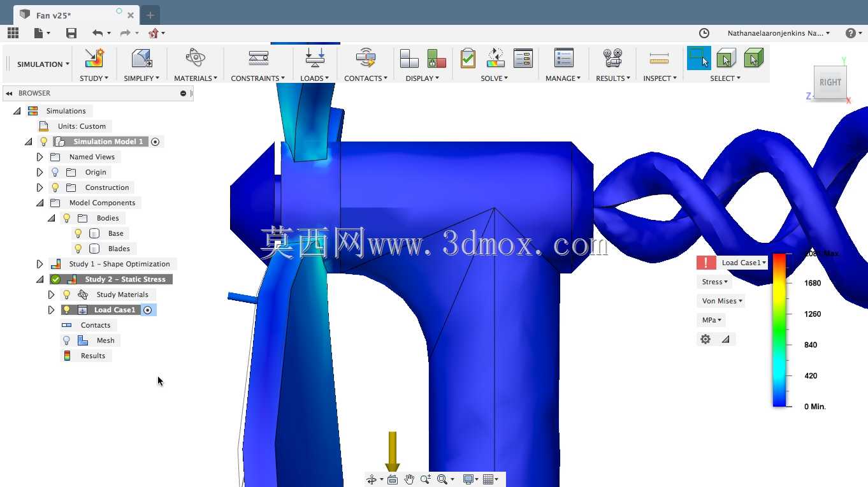
Task: Open the MPa units dropdown
Action: pos(712,320)
